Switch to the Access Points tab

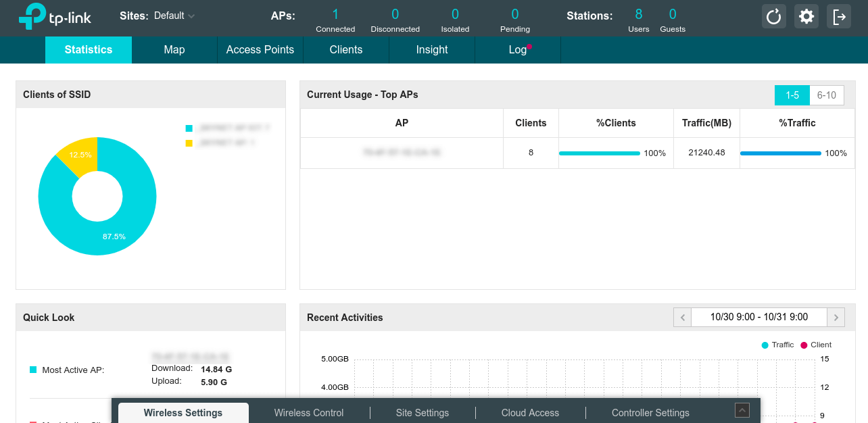[x=260, y=50]
